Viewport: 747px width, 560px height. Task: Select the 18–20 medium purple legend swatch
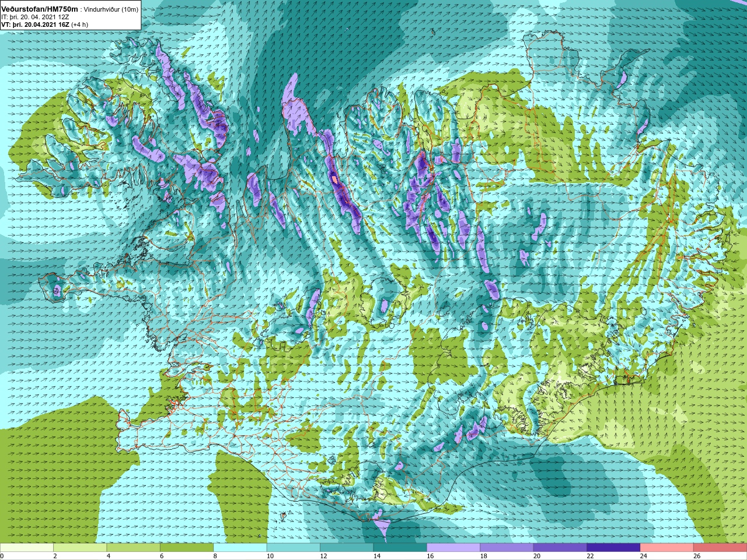[507, 548]
